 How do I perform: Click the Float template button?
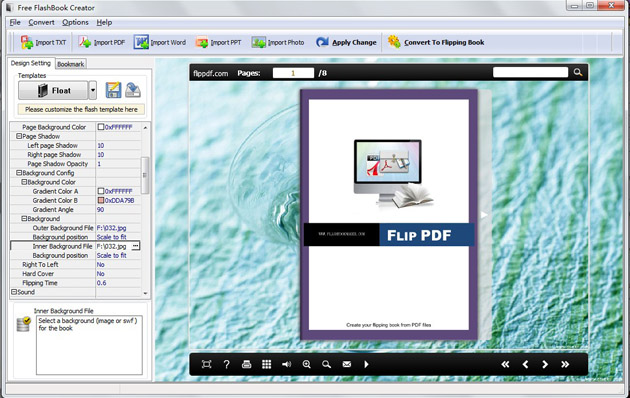tap(53, 90)
